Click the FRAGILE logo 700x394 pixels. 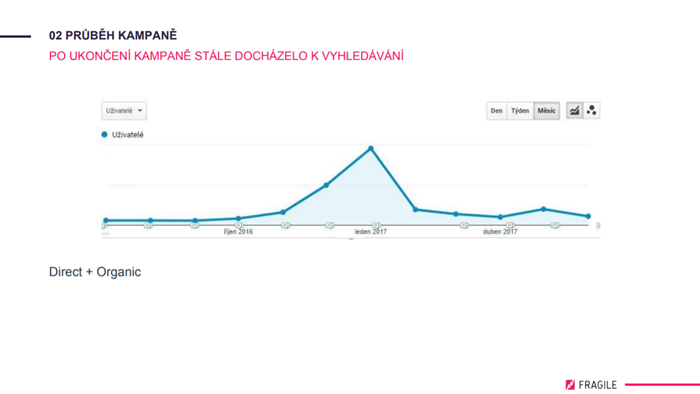[x=591, y=385]
